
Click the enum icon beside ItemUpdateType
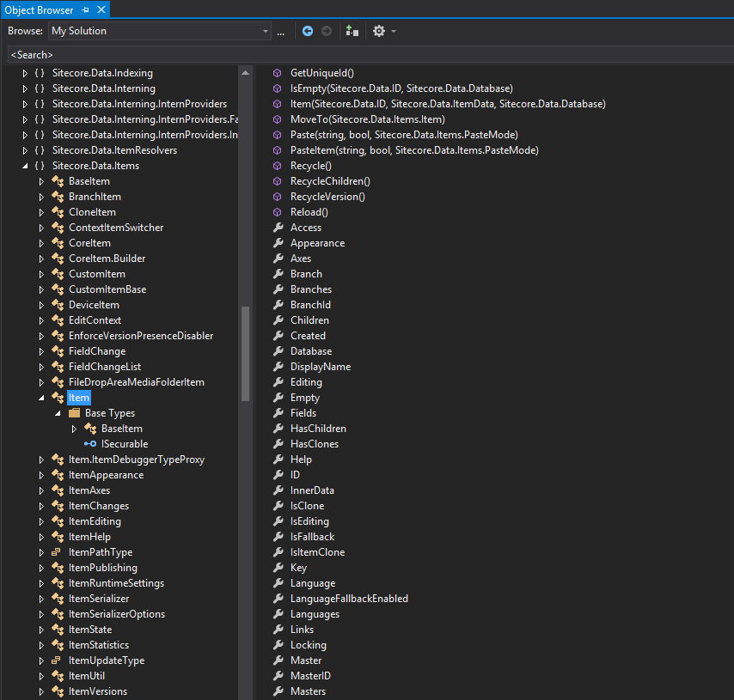coord(56,660)
